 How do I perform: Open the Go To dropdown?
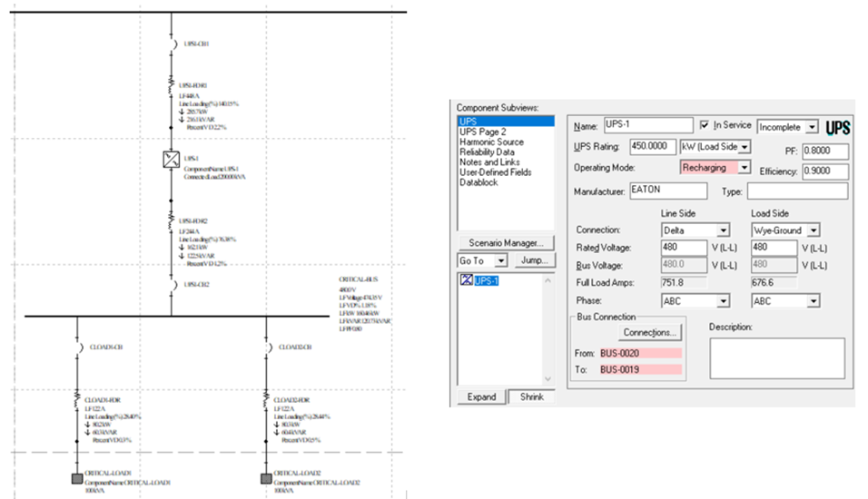pos(500,261)
